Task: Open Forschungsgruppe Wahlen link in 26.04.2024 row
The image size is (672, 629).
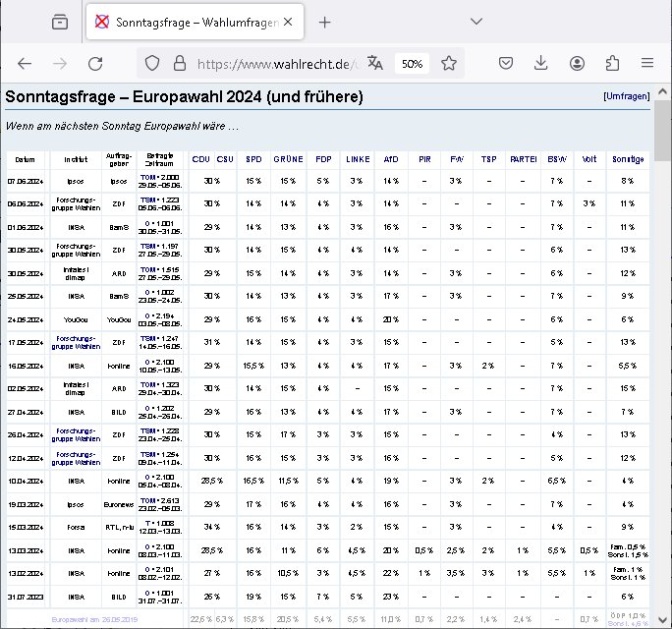Action: click(76, 434)
